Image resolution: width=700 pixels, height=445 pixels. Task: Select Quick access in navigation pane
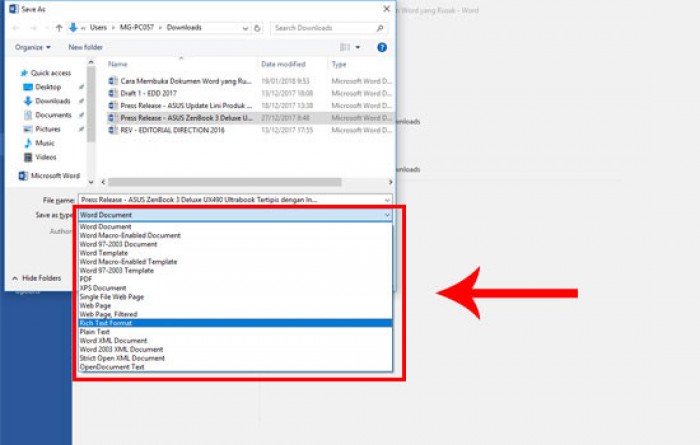(50, 73)
